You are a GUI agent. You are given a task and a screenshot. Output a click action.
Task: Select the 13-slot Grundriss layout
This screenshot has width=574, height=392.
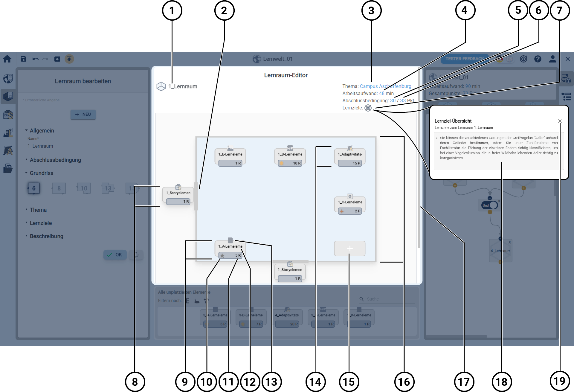click(108, 188)
